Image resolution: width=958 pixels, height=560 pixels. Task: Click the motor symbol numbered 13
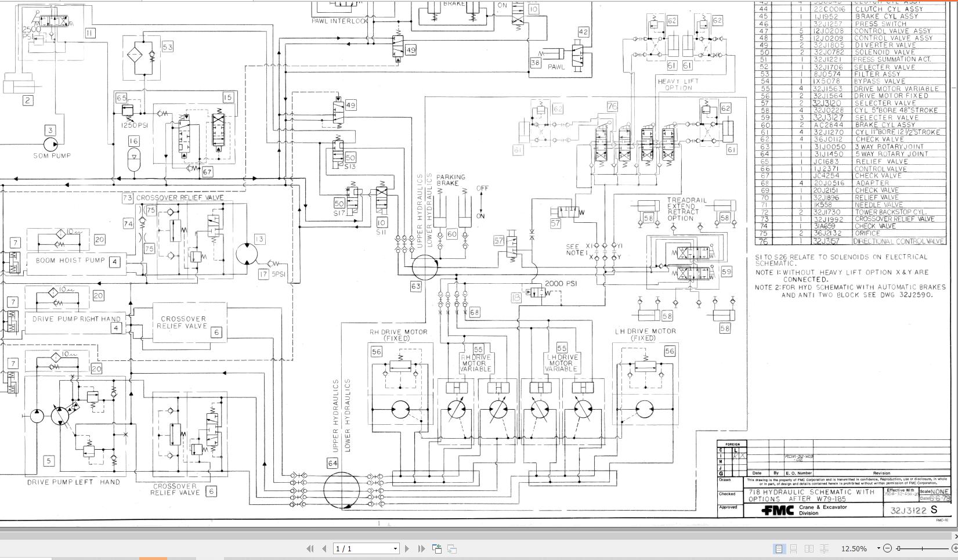point(247,254)
